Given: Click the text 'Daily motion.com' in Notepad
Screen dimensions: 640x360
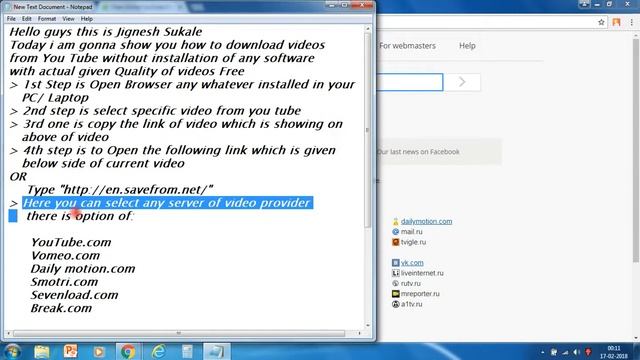Looking at the screenshot, I should [x=82, y=269].
